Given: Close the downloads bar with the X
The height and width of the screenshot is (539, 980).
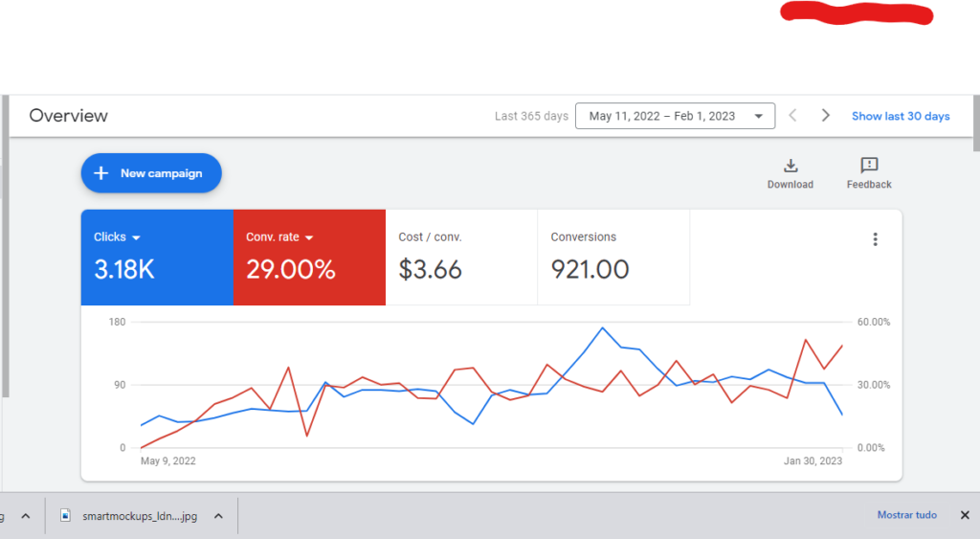Looking at the screenshot, I should click(964, 515).
